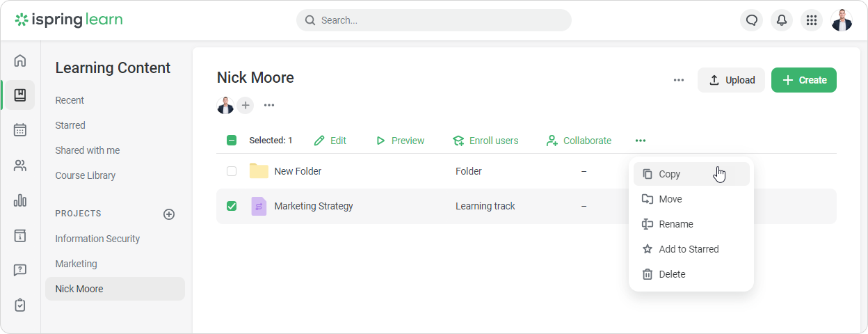Screen dimensions: 868x334
Task: Toggle the select all checkbox
Action: pos(232,141)
